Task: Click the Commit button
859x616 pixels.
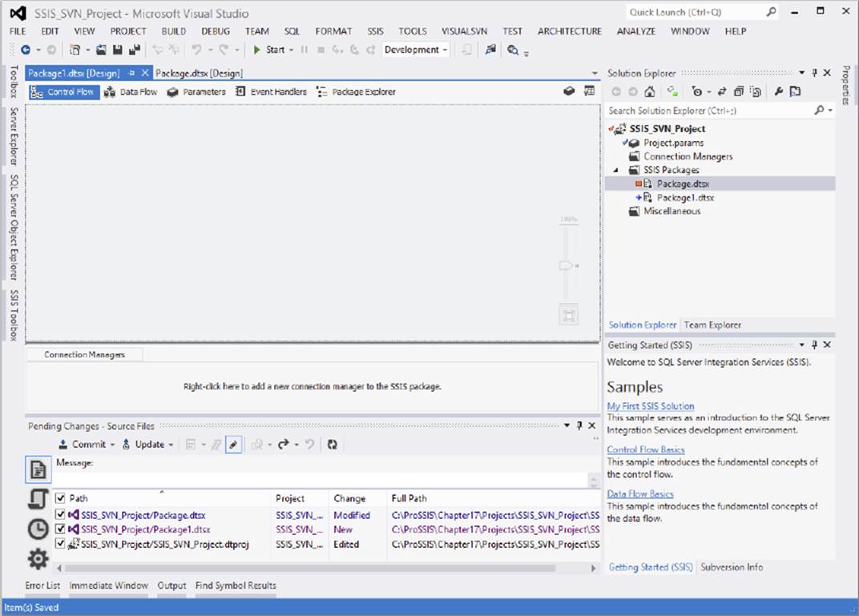Action: click(x=83, y=445)
